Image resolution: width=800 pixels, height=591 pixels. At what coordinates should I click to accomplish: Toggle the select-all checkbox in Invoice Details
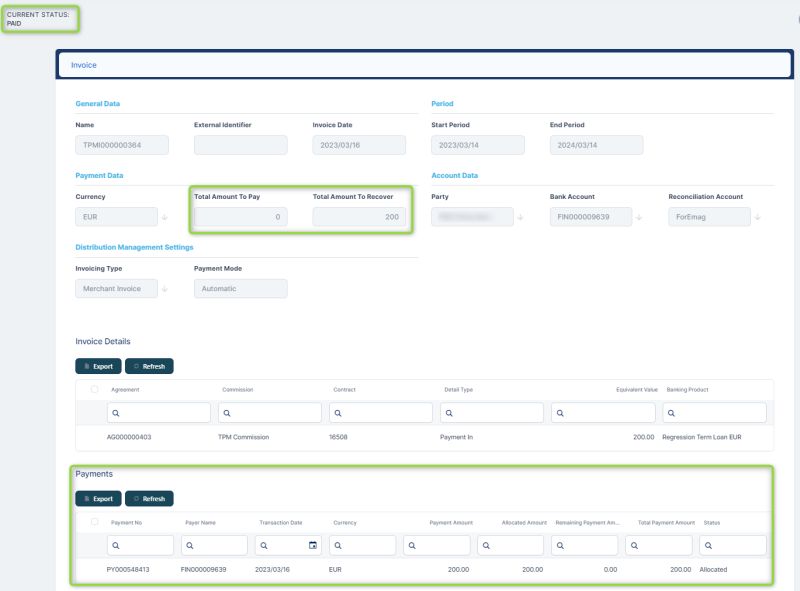pos(93,390)
